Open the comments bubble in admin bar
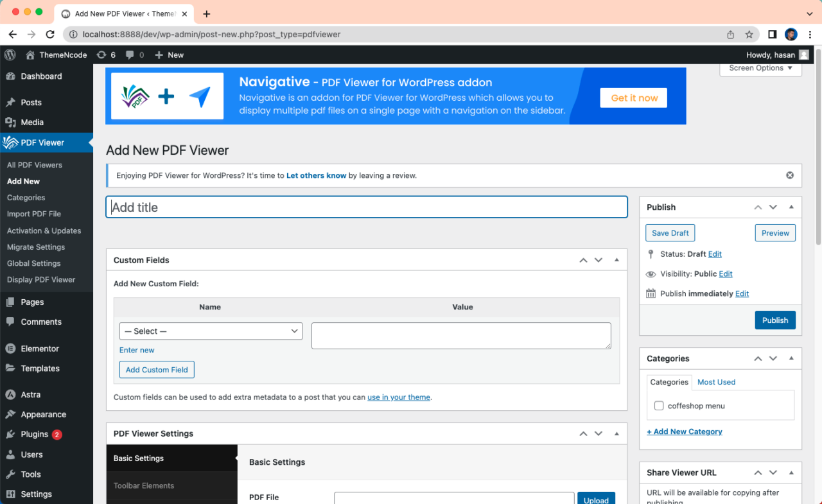 pyautogui.click(x=130, y=55)
